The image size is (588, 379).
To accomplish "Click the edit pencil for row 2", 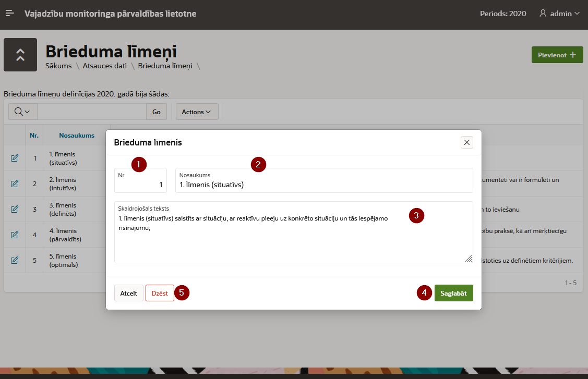I will [x=15, y=184].
